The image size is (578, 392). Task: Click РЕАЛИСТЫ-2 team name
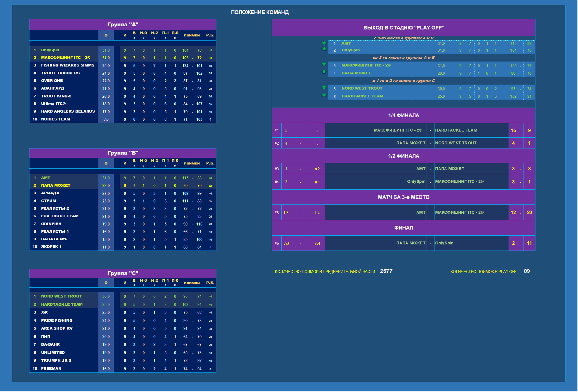55,209
